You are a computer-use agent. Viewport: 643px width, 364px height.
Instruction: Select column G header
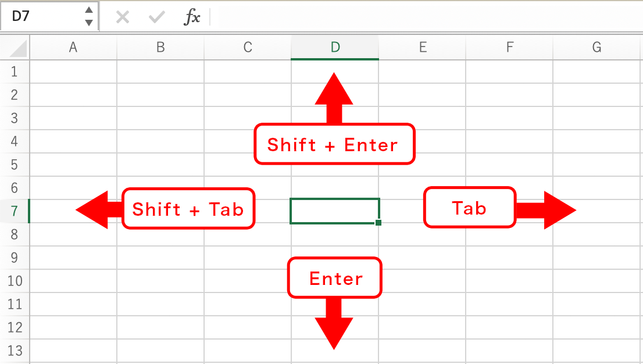tap(597, 47)
